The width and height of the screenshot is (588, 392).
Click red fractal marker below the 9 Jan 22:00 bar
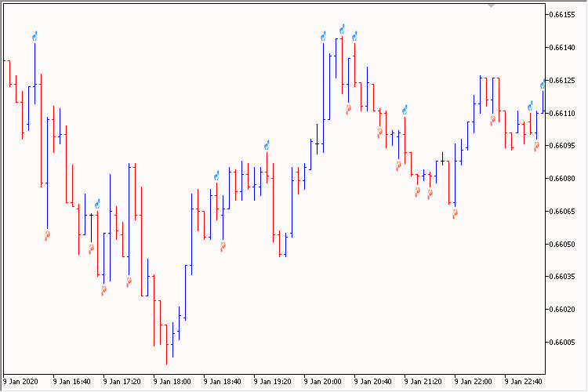click(455, 214)
